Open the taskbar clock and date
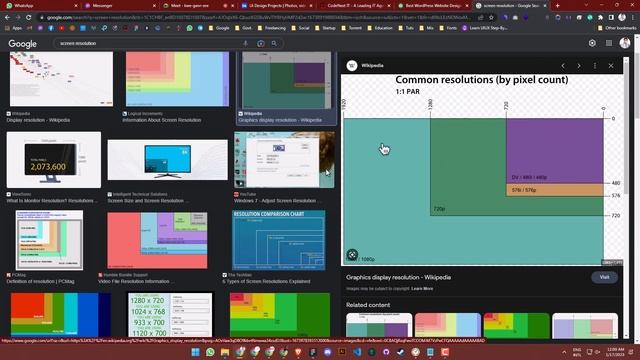The width and height of the screenshot is (640, 360). coord(615,352)
